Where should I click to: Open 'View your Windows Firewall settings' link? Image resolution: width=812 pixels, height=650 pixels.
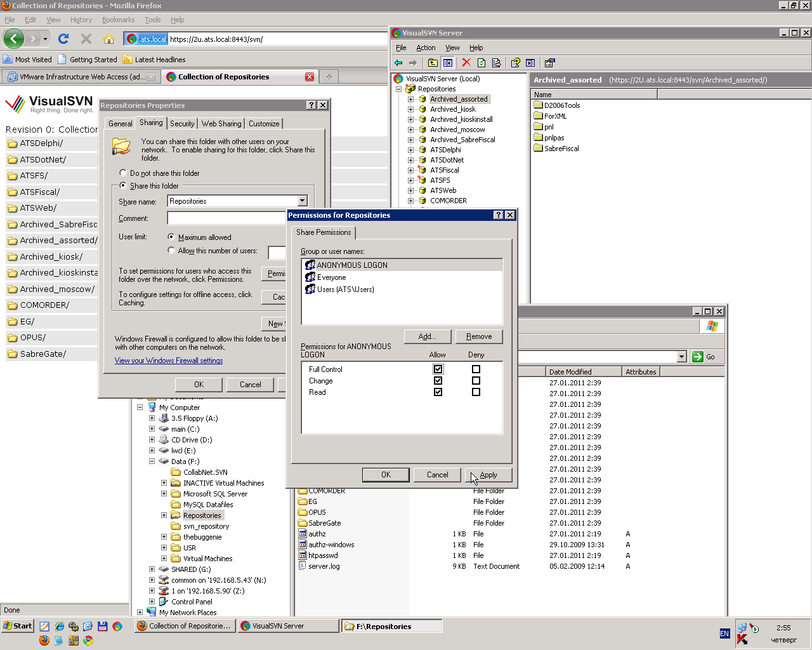pos(169,361)
